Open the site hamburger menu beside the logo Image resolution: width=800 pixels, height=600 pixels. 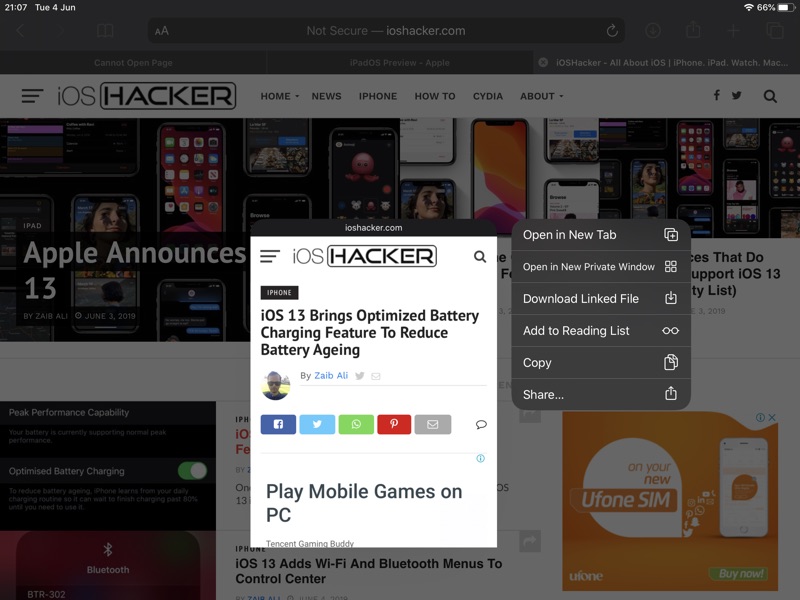(32, 96)
